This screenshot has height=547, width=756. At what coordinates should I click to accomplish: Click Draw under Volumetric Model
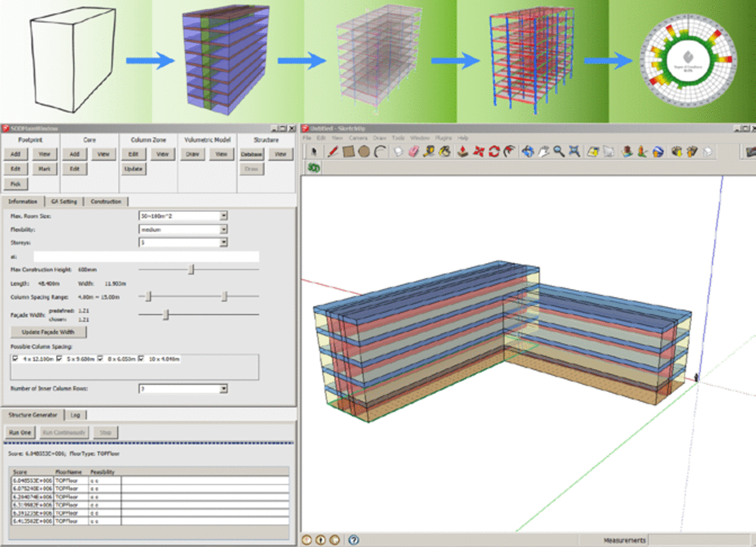[x=192, y=154]
